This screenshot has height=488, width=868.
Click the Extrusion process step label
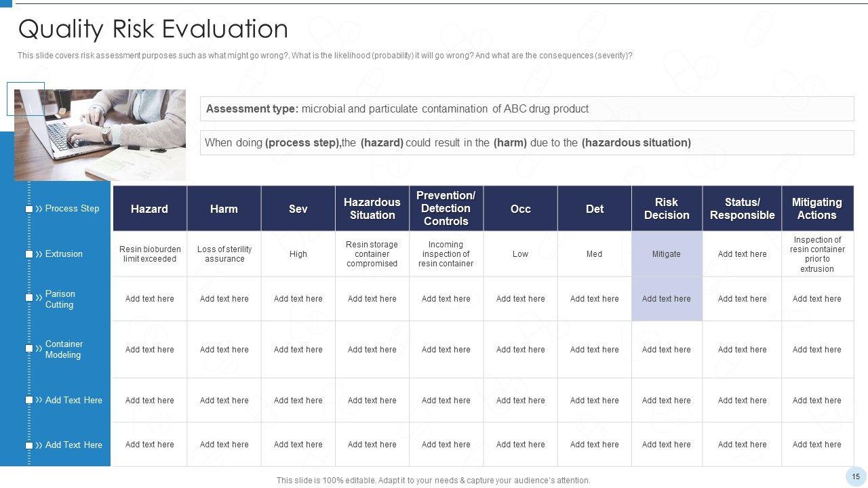tap(64, 254)
